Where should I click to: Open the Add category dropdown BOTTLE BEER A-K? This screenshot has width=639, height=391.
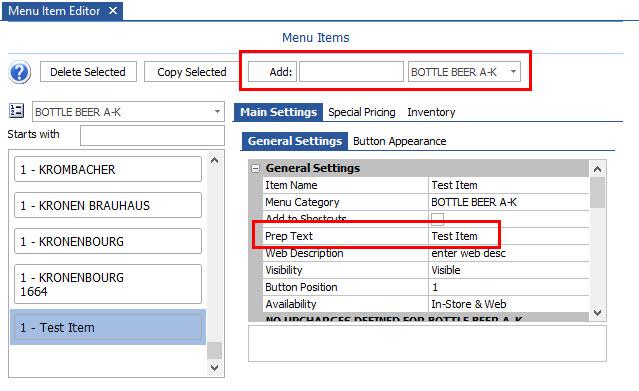tap(464, 72)
